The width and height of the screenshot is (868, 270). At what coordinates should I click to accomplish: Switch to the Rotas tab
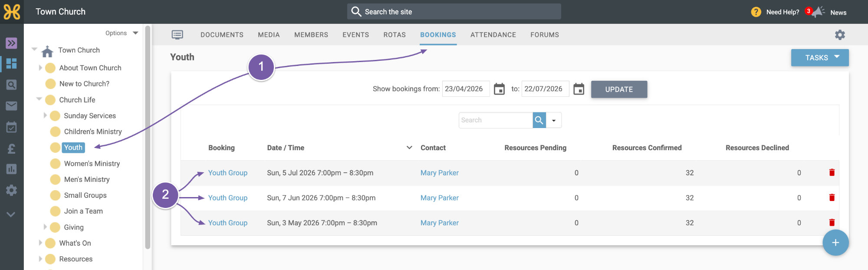[395, 35]
